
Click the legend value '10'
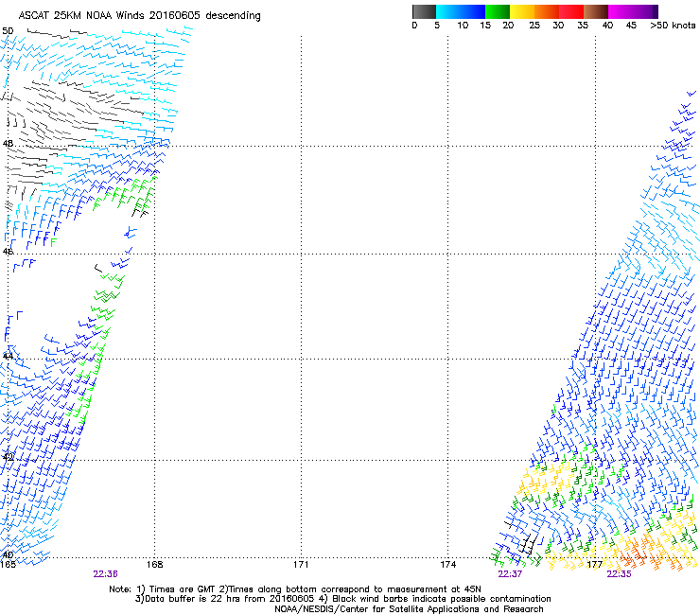pyautogui.click(x=463, y=26)
